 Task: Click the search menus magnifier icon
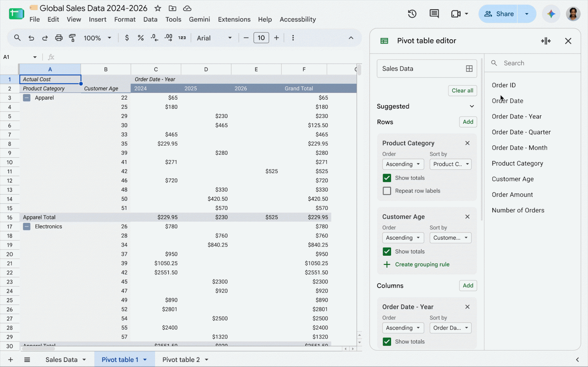pos(17,38)
